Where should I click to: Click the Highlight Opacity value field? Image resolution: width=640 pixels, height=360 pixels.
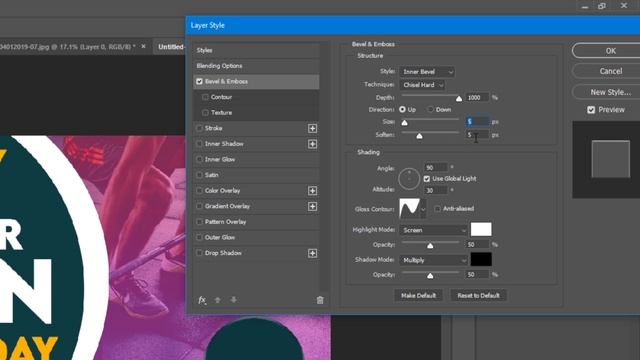point(477,244)
